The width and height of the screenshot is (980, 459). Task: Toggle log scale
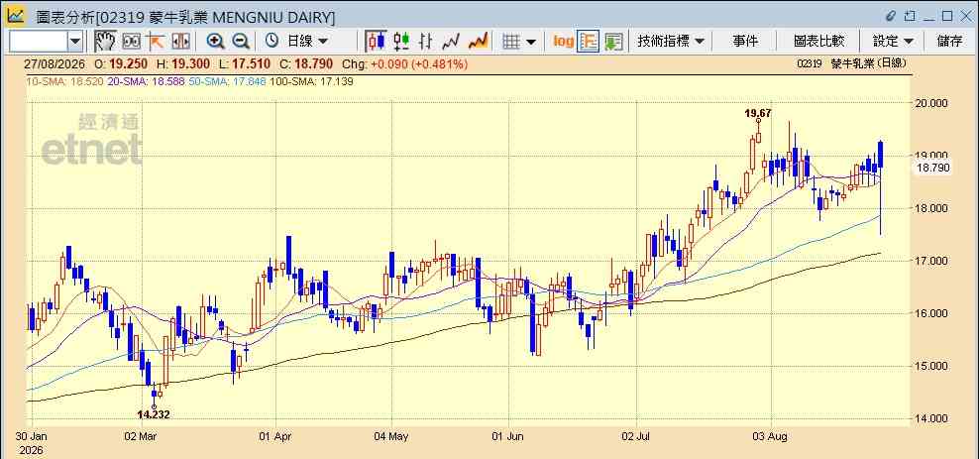click(x=563, y=42)
